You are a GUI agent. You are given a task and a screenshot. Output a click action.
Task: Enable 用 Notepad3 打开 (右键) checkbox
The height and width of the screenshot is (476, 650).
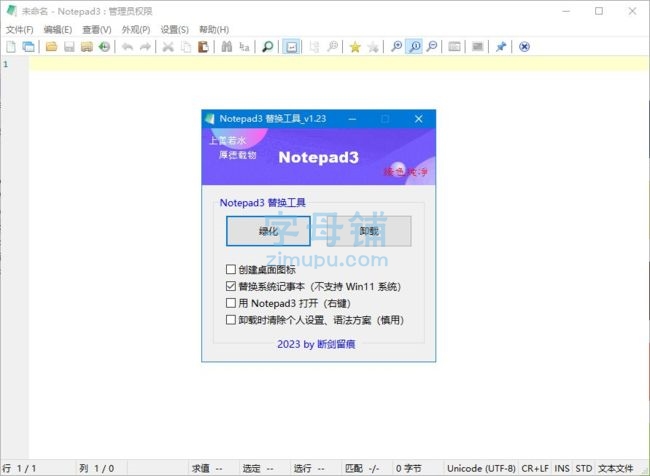(x=231, y=303)
